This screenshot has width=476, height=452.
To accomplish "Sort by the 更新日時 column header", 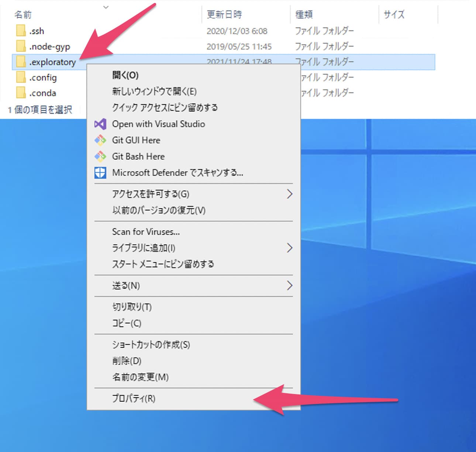I will coord(224,15).
